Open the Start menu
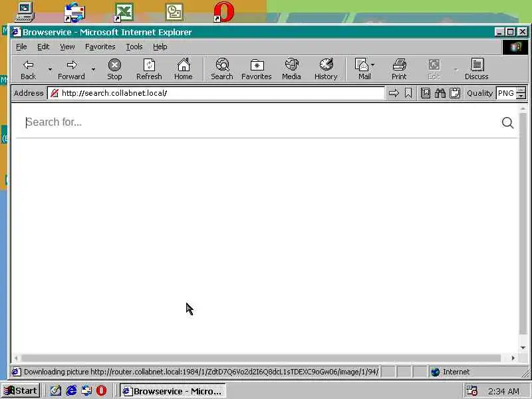 click(21, 390)
